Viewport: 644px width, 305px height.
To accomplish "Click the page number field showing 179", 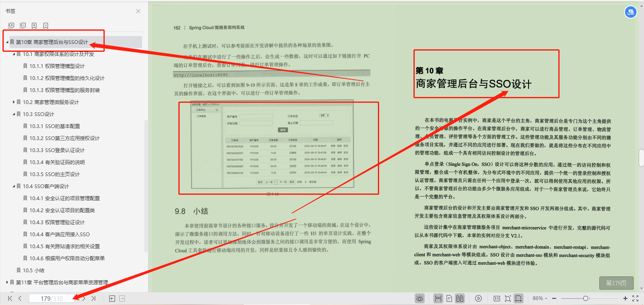I will click(x=52, y=298).
